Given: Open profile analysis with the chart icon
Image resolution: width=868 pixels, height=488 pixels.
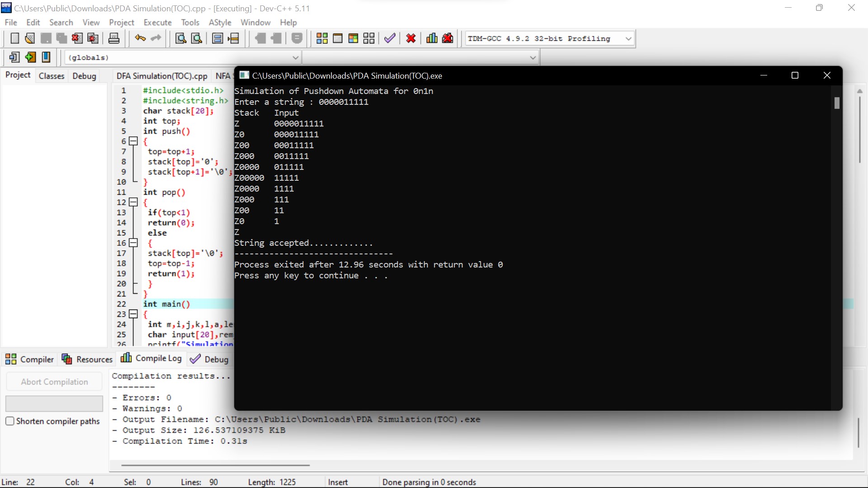Looking at the screenshot, I should coord(432,38).
